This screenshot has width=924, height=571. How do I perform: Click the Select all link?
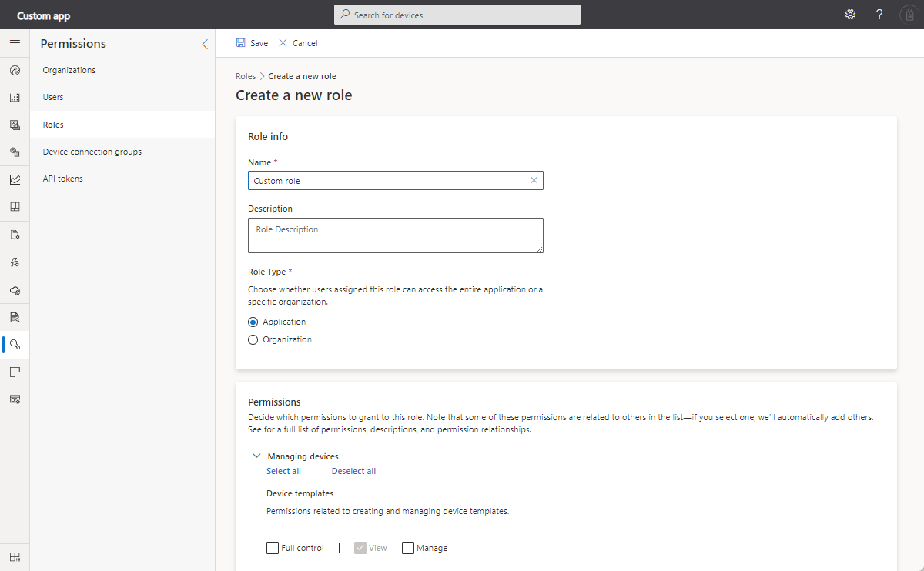(283, 471)
